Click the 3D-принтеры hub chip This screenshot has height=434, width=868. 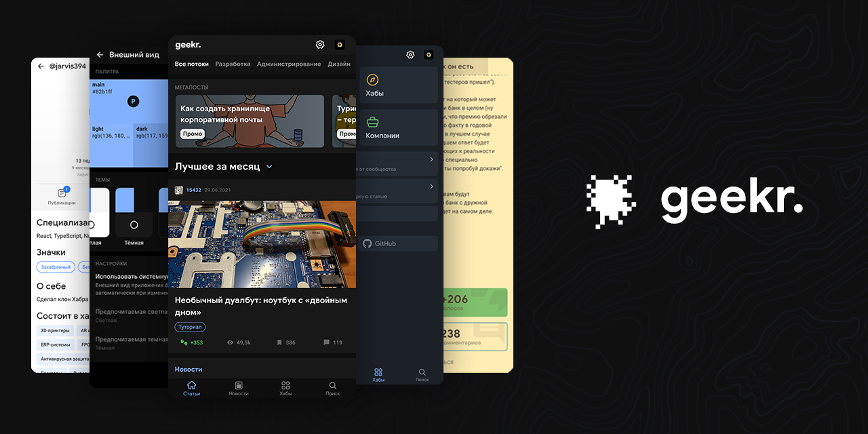(x=55, y=330)
